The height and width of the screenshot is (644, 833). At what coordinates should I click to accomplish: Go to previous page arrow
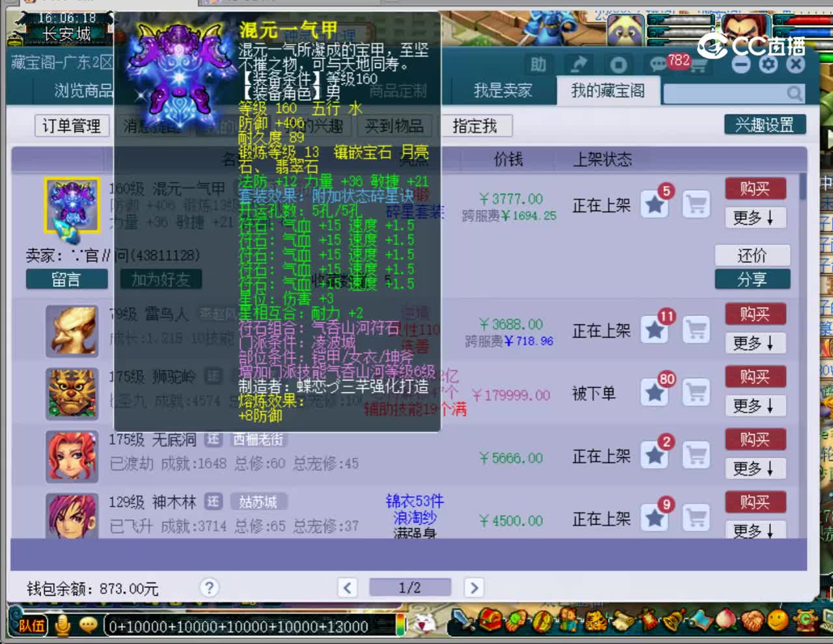point(348,588)
